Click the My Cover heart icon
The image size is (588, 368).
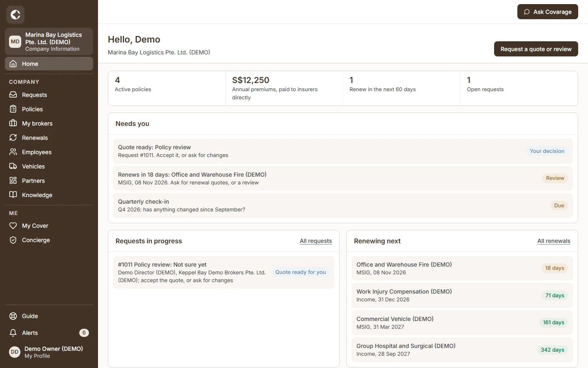coord(13,226)
